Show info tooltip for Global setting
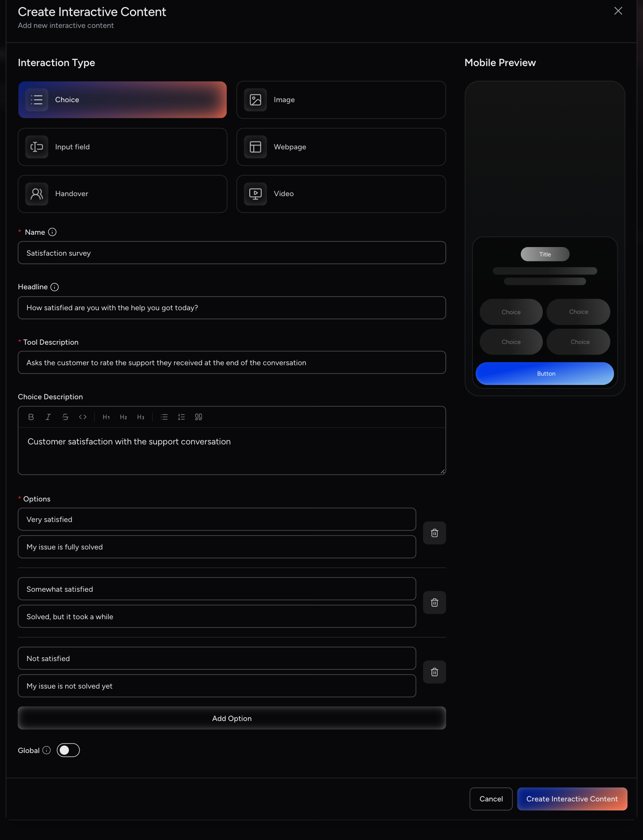643x840 pixels. pyautogui.click(x=47, y=751)
